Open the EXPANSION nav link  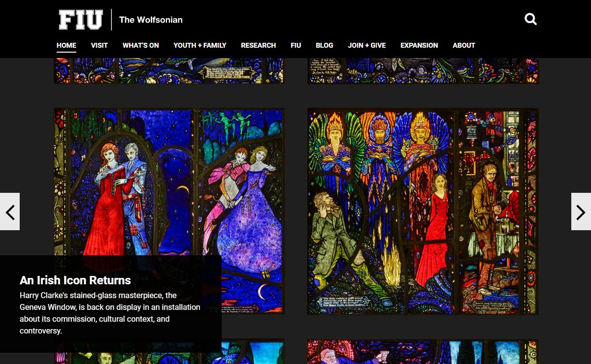(419, 45)
